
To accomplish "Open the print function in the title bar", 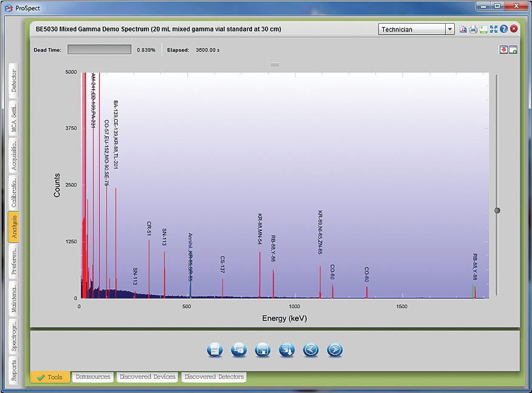I will (x=473, y=29).
